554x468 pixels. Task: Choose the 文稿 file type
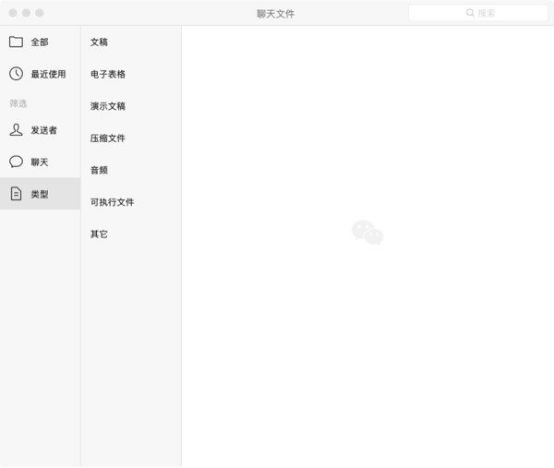[x=131, y=42]
